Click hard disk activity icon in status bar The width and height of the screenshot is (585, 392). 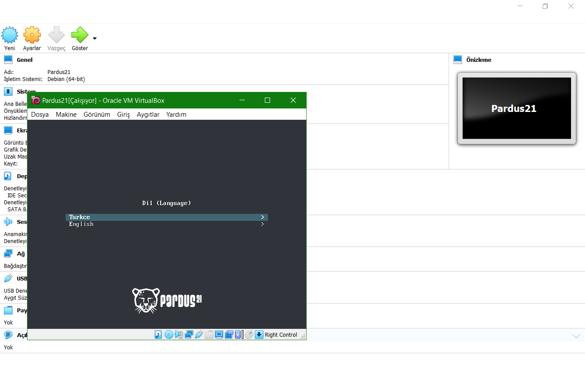click(158, 335)
